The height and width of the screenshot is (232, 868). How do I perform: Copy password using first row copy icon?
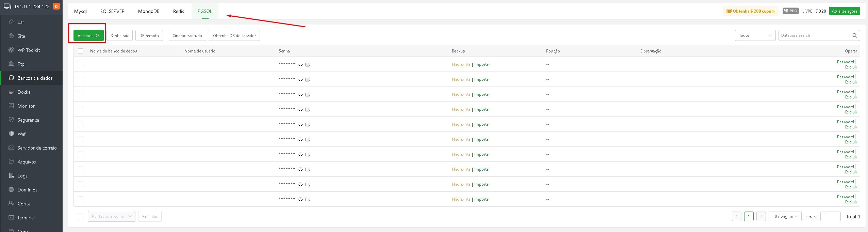[x=308, y=64]
